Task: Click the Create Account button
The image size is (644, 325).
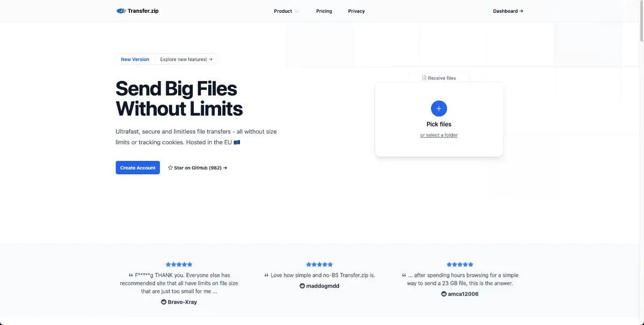Action: (x=138, y=168)
